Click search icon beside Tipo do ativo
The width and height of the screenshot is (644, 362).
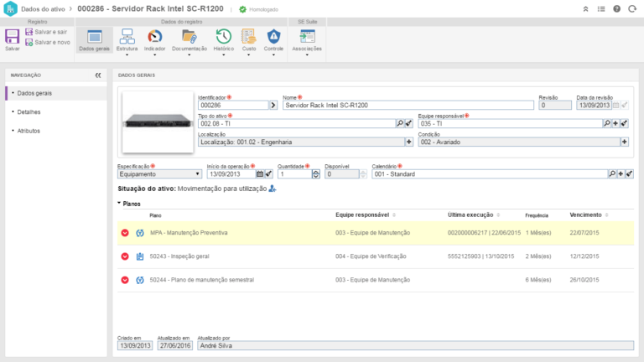(x=400, y=123)
